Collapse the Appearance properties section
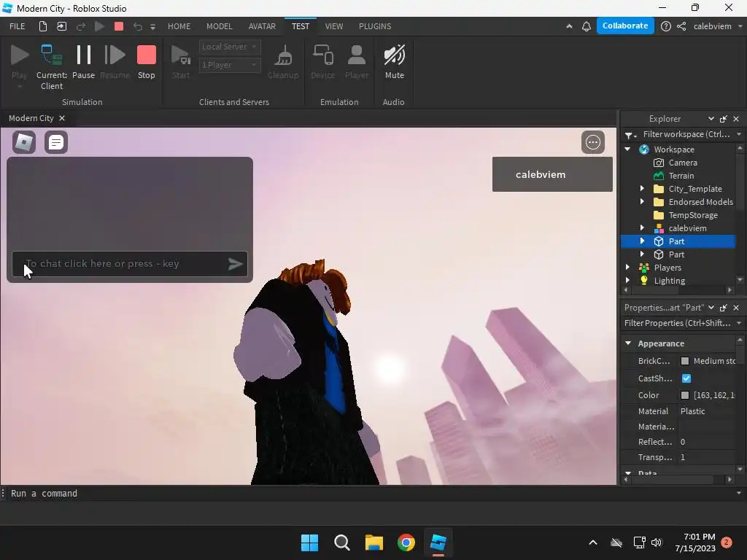The width and height of the screenshot is (747, 560). tap(628, 343)
